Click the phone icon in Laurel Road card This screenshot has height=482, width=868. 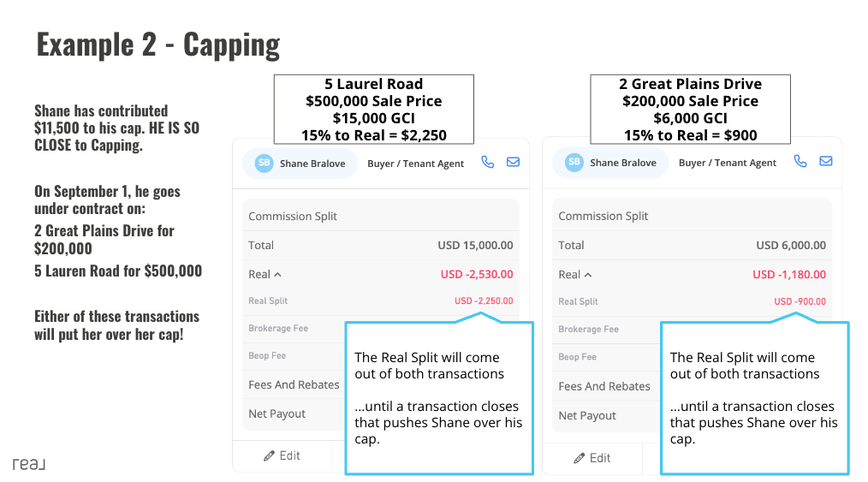[487, 162]
